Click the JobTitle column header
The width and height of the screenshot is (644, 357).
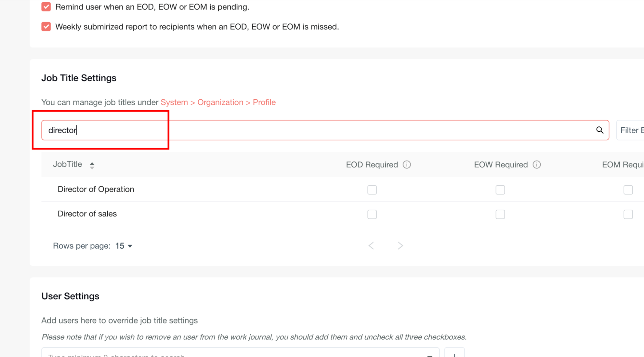[68, 164]
